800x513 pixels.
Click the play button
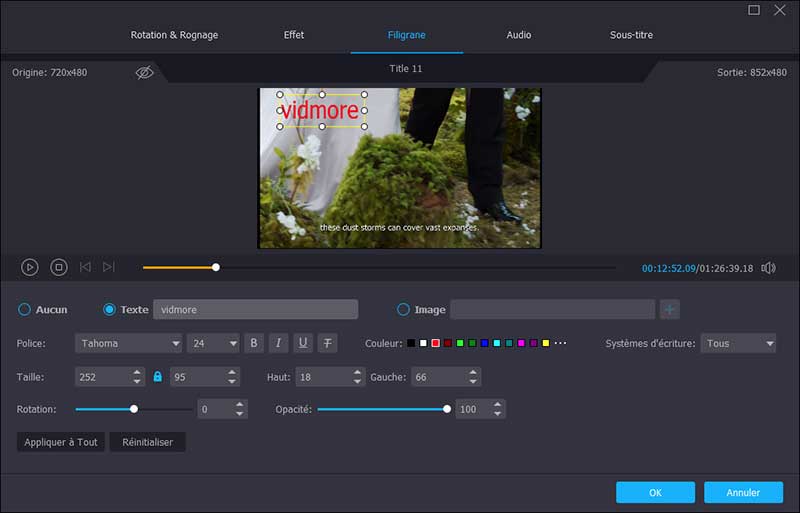30,267
